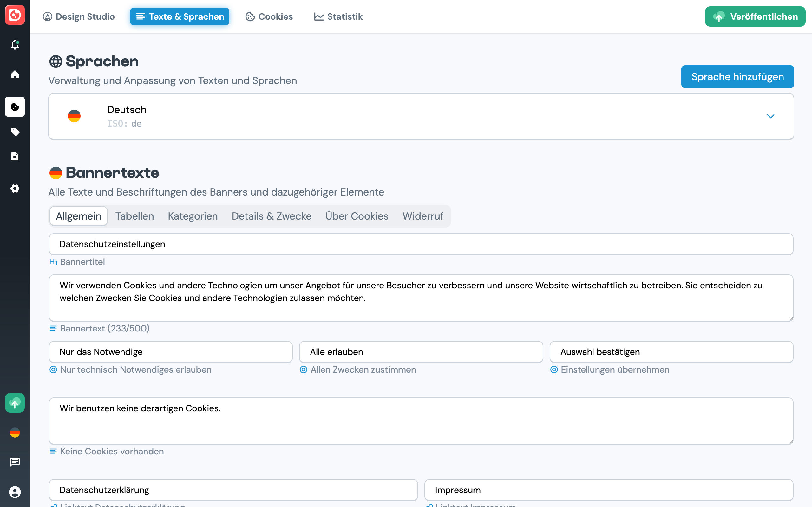The image size is (812, 507).
Task: Switch to the Über Cookies tab
Action: pyautogui.click(x=356, y=216)
